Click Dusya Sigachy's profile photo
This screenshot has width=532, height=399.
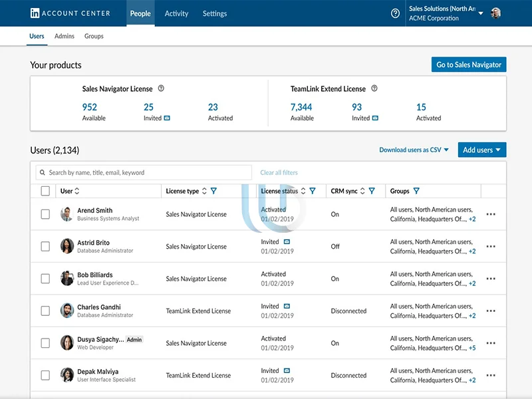(67, 343)
